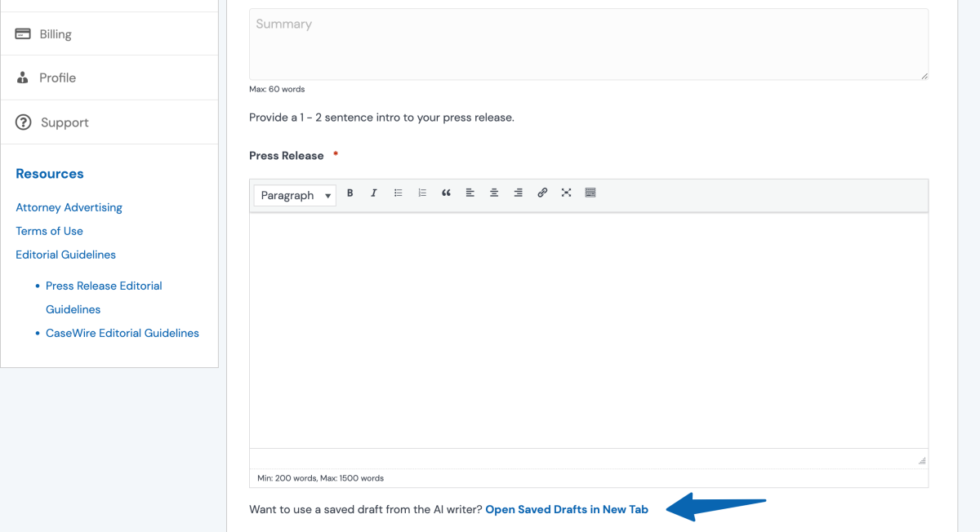Toggle bold formatting in editor toolbar
This screenshot has height=532, width=980.
point(350,193)
